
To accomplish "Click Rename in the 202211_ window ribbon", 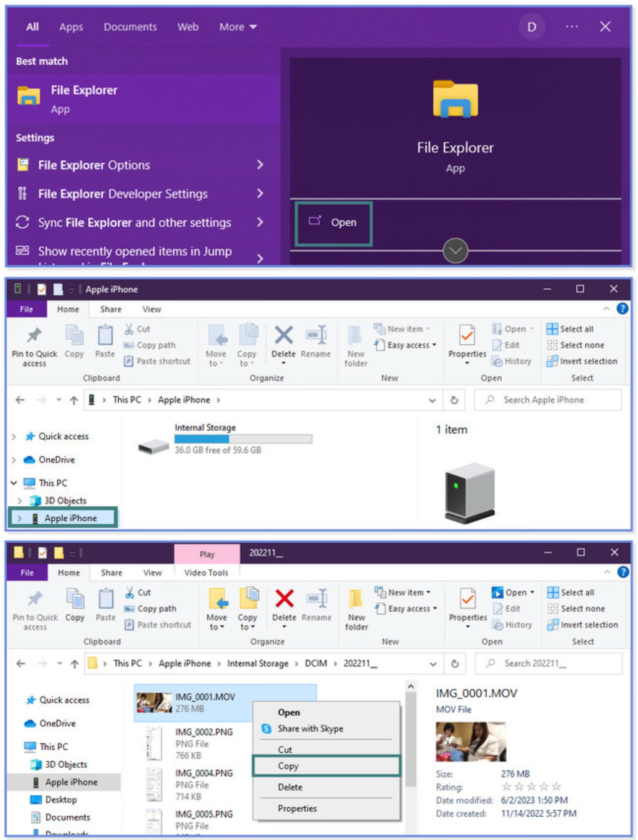I will 316,606.
